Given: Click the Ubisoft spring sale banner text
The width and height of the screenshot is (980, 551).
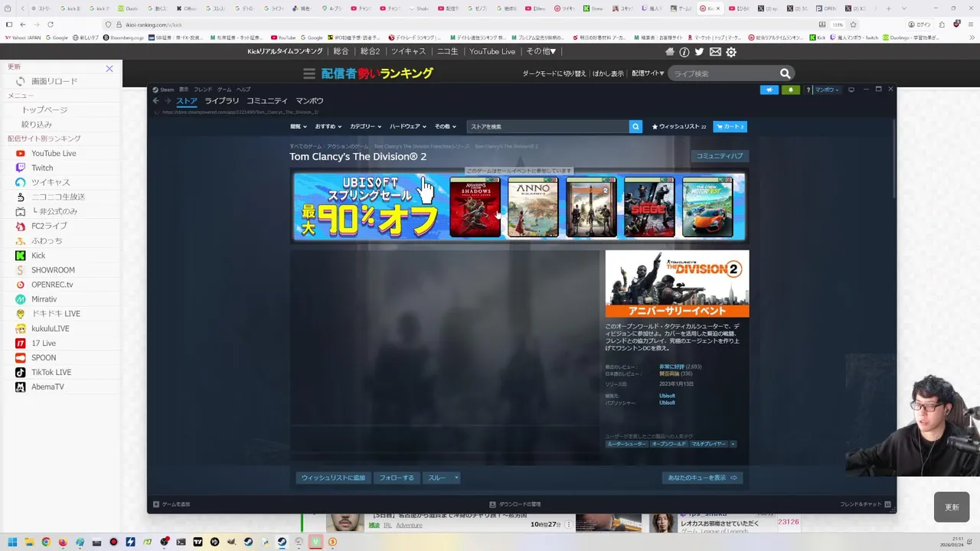Looking at the screenshot, I should pos(370,207).
